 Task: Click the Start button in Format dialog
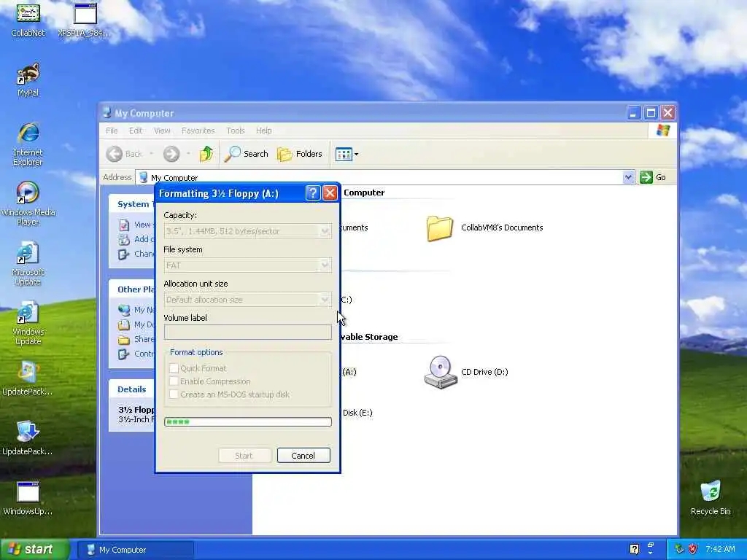(244, 456)
